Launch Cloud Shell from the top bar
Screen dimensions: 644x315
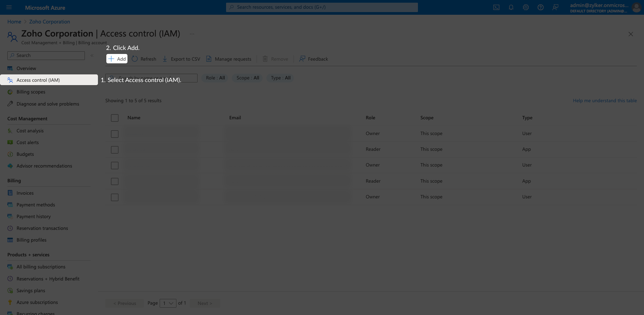(496, 7)
